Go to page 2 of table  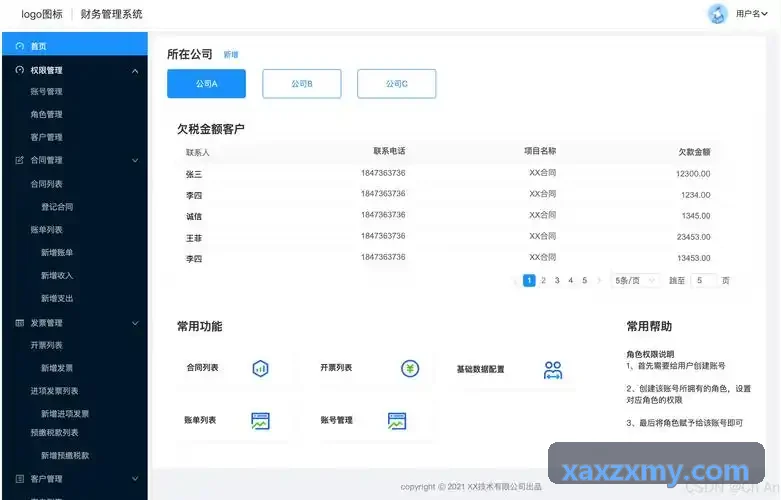pos(543,280)
